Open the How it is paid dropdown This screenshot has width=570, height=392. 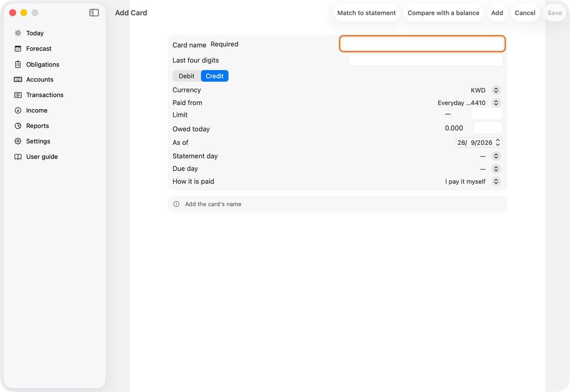496,182
